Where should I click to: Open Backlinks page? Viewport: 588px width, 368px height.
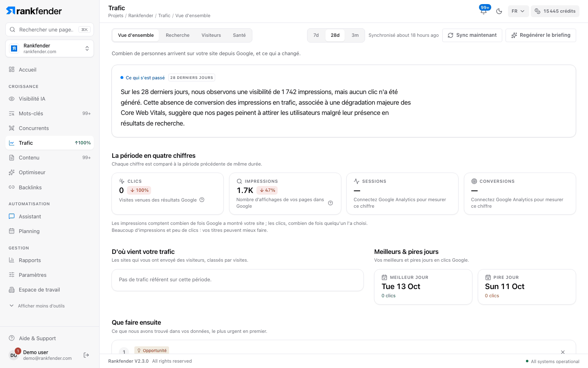(49, 187)
